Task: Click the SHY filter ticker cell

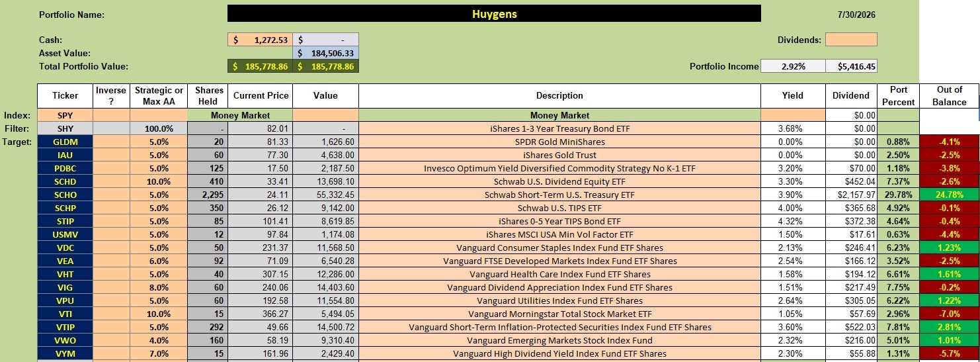Action: click(x=65, y=128)
